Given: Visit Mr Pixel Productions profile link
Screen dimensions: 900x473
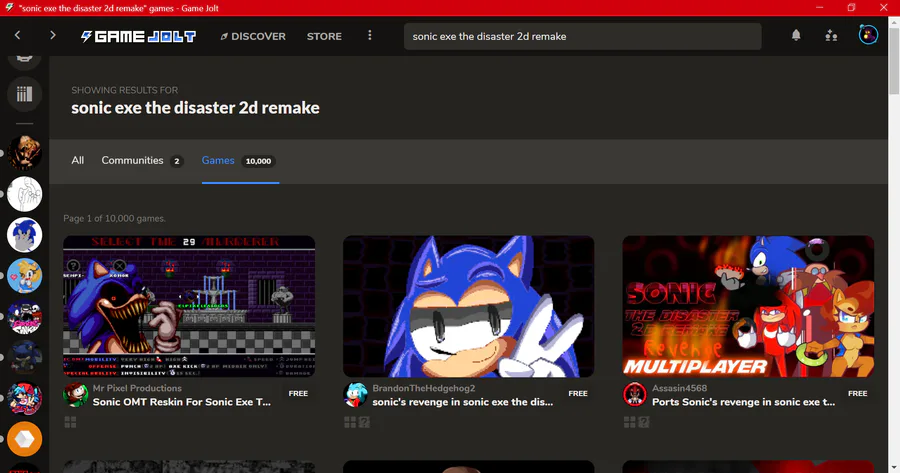Looking at the screenshot, I should (x=137, y=388).
